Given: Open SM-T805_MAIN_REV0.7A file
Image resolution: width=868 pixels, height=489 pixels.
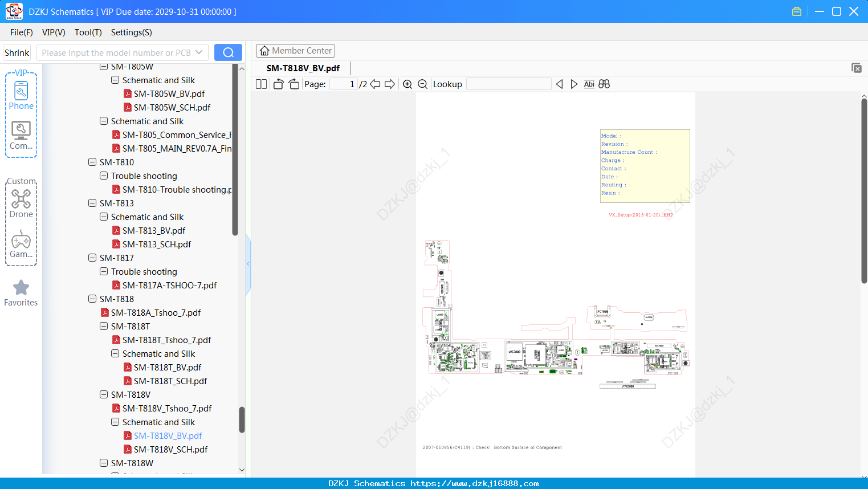Looking at the screenshot, I should (177, 148).
